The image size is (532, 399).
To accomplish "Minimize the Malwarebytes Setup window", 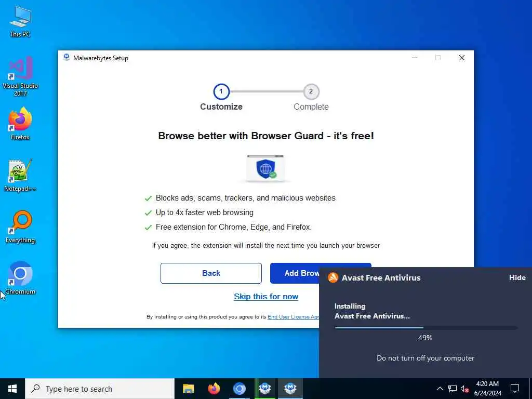I will [415, 58].
